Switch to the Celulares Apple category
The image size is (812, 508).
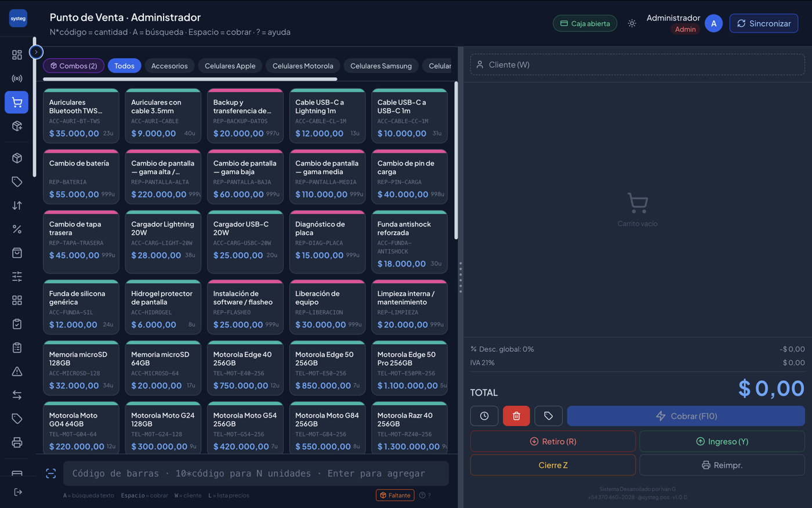coord(230,66)
